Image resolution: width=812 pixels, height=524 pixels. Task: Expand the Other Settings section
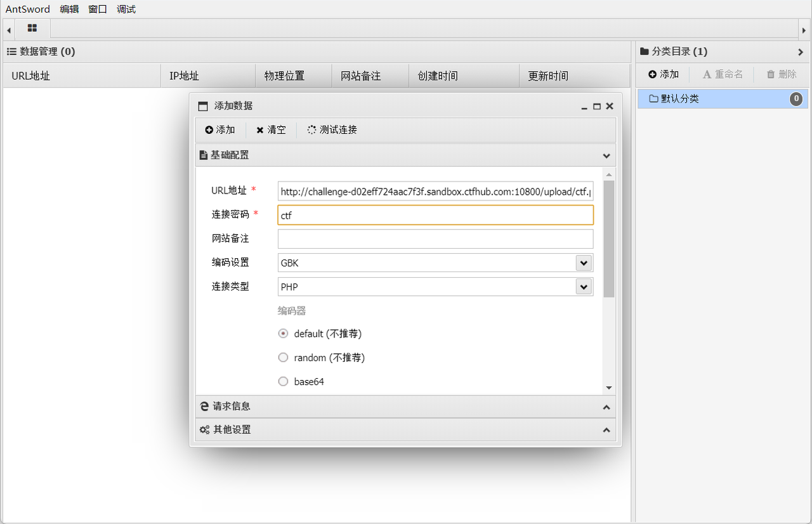click(x=405, y=430)
